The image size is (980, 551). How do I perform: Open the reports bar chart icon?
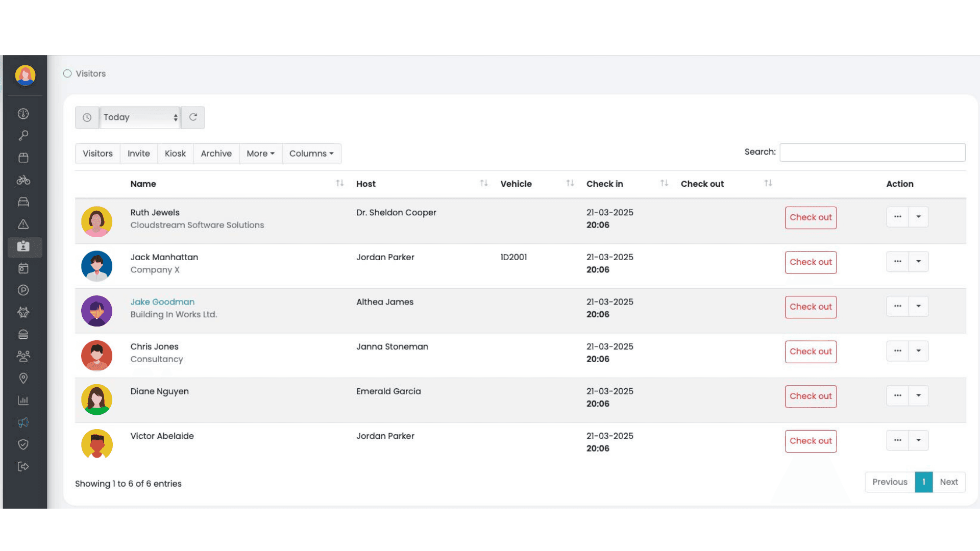[x=23, y=400]
